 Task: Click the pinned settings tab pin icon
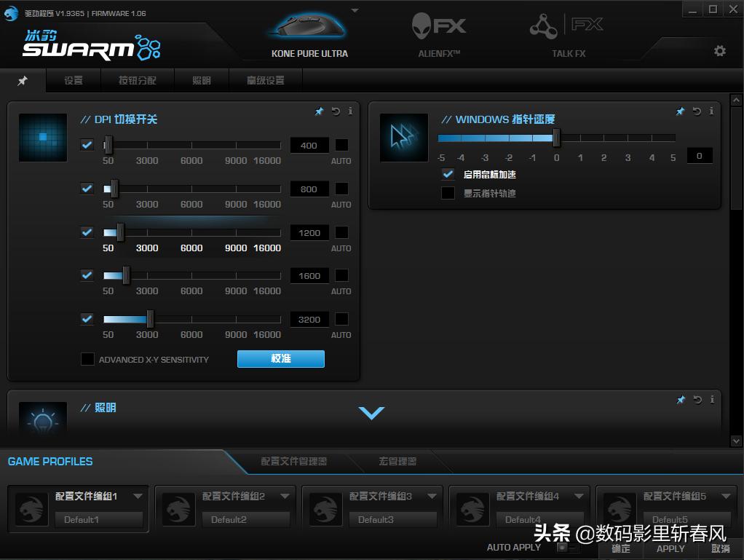[x=23, y=81]
